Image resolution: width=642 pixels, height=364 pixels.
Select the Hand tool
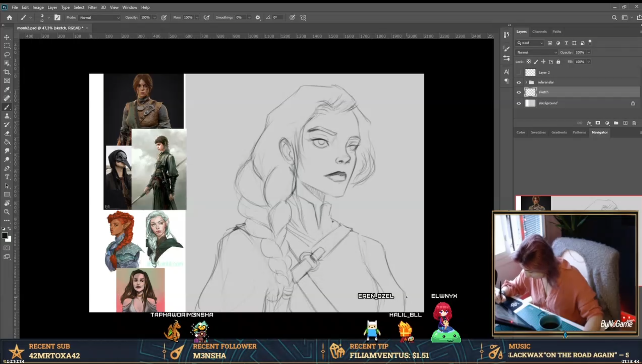tap(7, 203)
